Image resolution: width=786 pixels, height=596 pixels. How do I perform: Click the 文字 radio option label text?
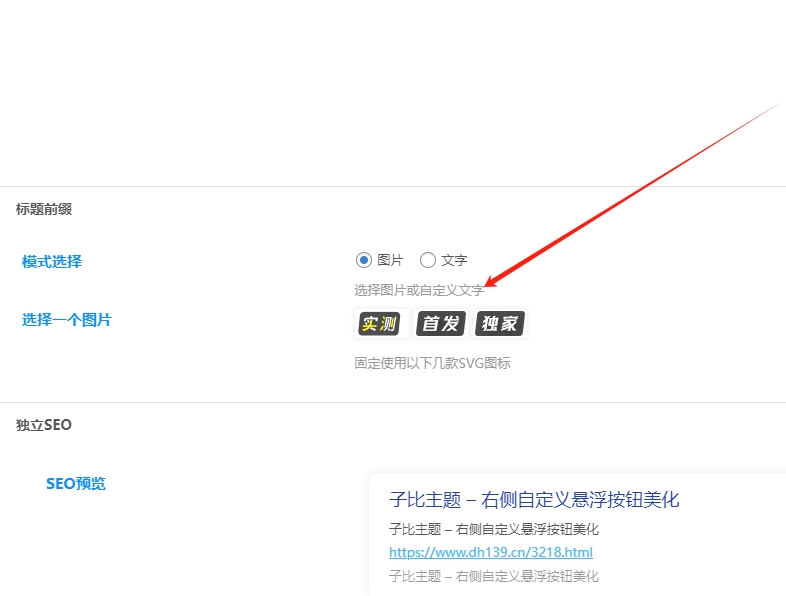[x=454, y=260]
